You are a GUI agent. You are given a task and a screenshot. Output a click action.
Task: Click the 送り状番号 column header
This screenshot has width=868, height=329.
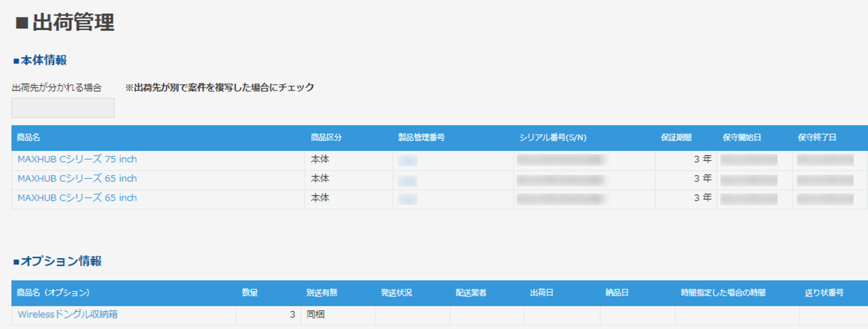coord(824,293)
